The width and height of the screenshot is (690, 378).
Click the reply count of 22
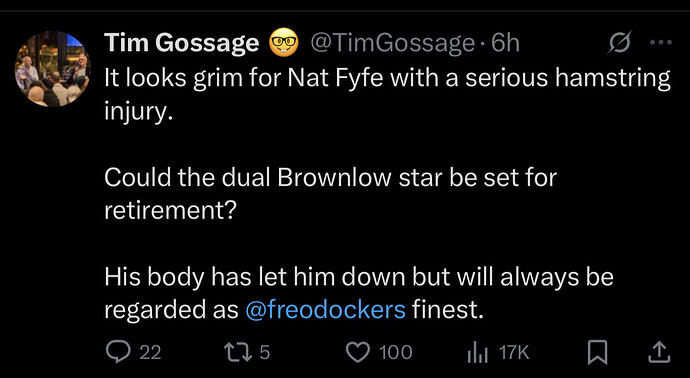click(150, 352)
